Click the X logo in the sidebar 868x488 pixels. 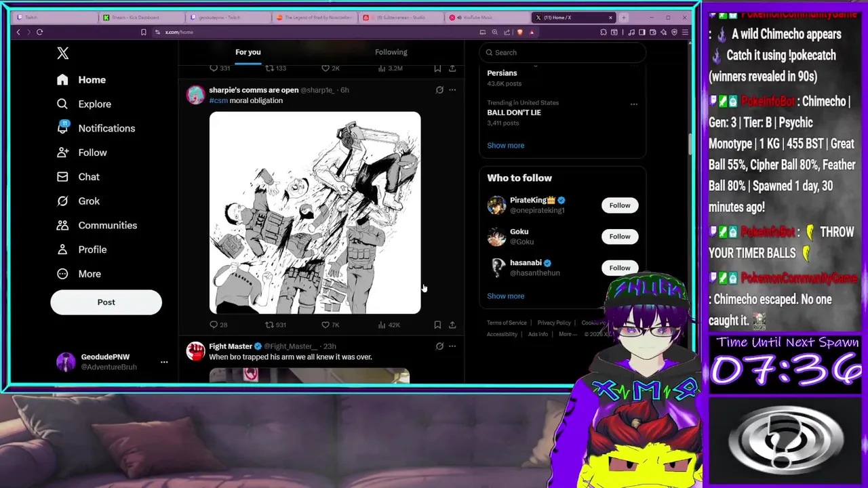[62, 53]
